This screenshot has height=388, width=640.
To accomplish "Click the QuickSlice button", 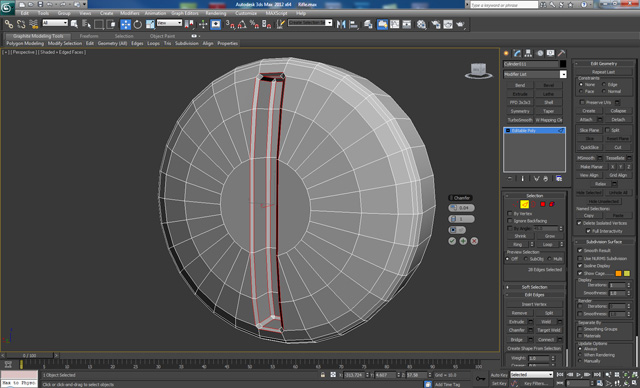I will (589, 147).
